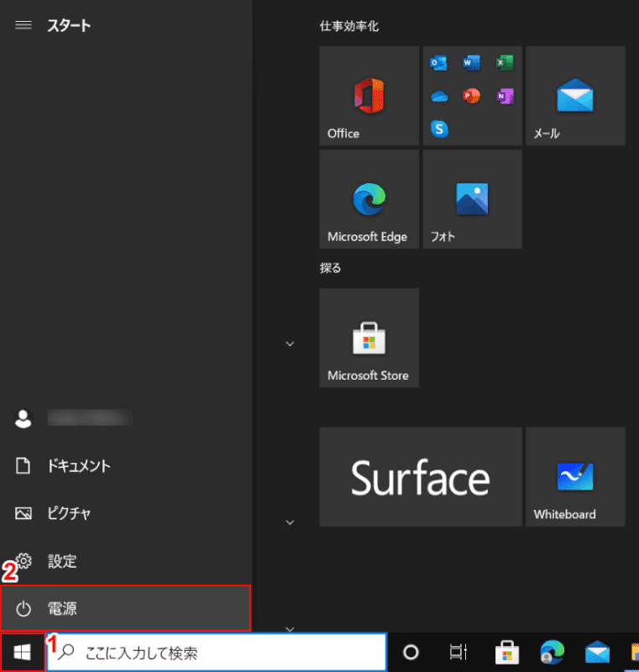This screenshot has width=639, height=672.
Task: Launch PowerPoint from the Office apps folder
Action: (x=472, y=96)
